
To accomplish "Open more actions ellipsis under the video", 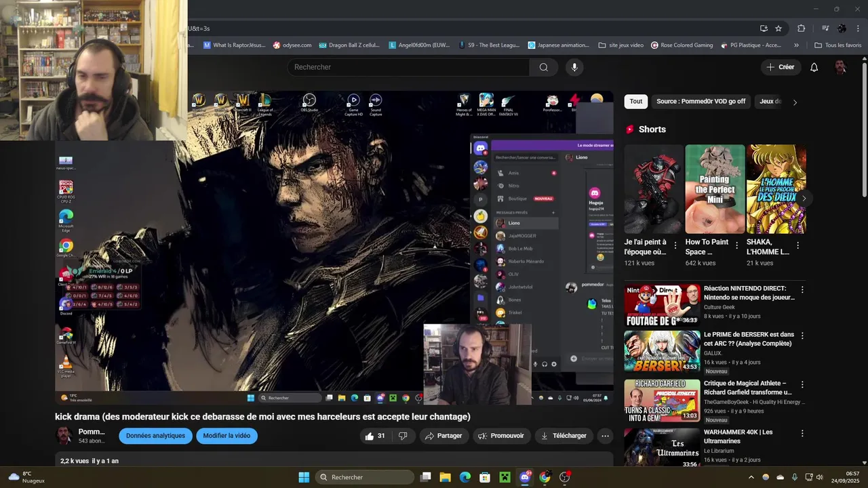I will coord(605,436).
